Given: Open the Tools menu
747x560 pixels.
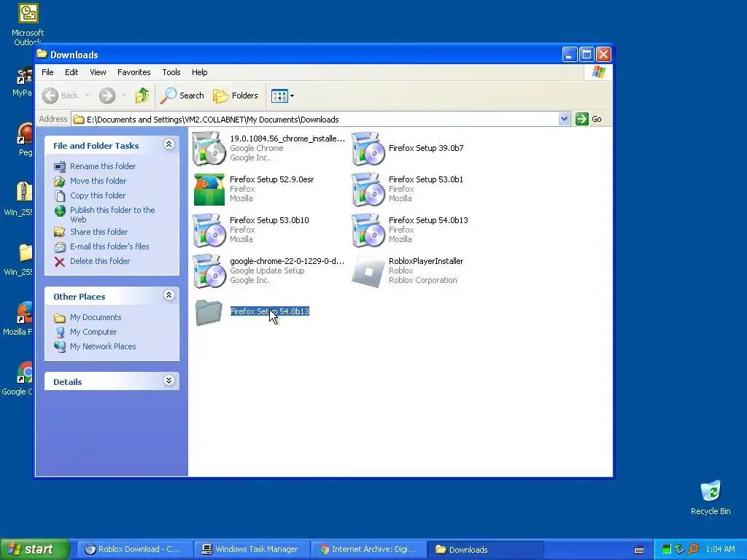Looking at the screenshot, I should coord(171,72).
